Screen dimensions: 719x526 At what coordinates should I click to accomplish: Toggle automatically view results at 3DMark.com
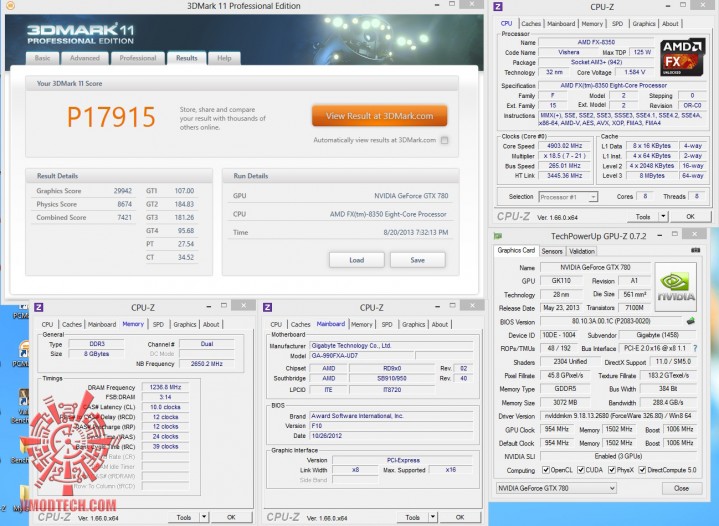click(444, 140)
